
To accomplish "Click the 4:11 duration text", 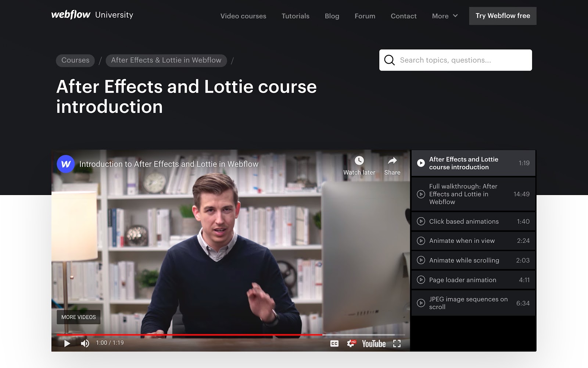I will point(524,280).
